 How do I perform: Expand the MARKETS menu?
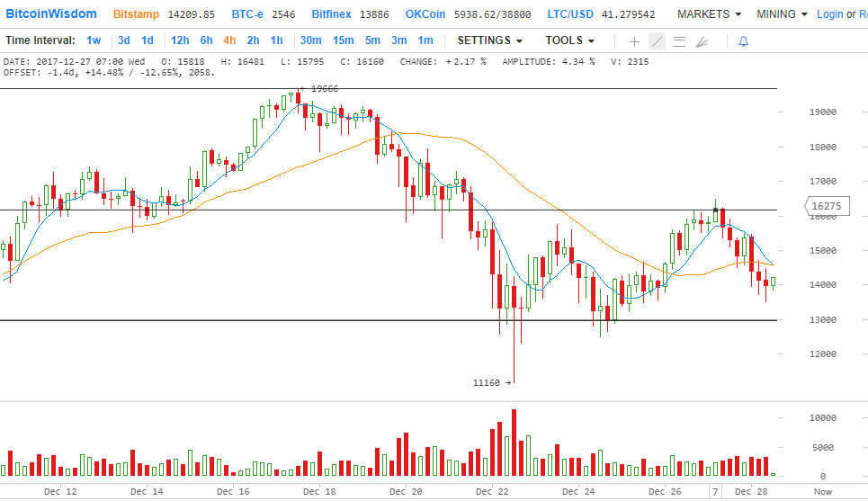(x=710, y=14)
